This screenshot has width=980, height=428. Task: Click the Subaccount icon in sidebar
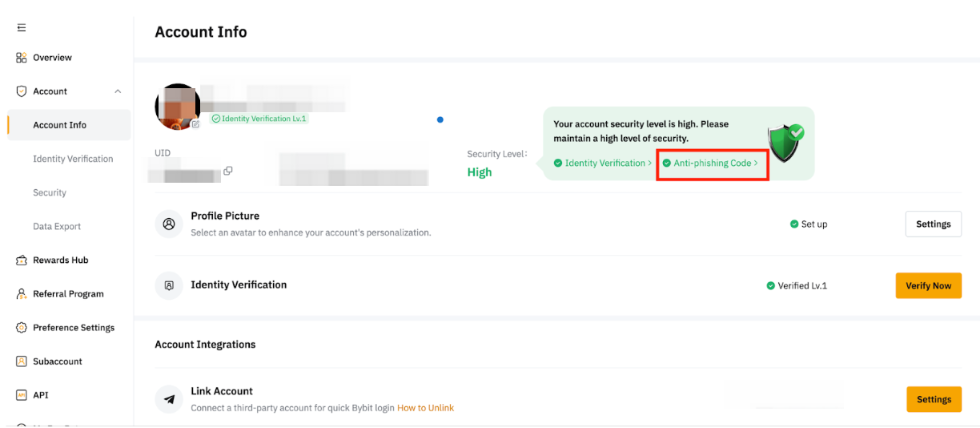pyautogui.click(x=22, y=361)
